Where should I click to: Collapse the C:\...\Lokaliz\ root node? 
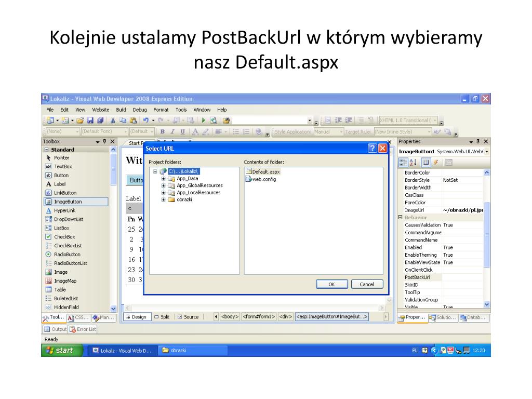click(x=155, y=171)
